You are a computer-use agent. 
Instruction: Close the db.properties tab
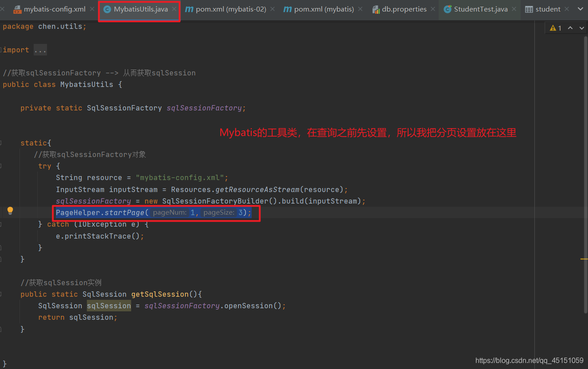point(432,9)
